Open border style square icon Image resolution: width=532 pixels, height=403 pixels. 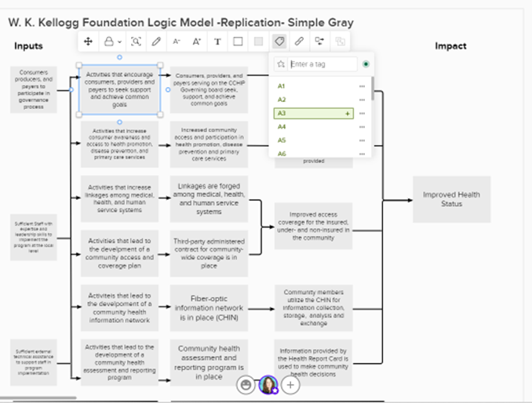tap(238, 42)
